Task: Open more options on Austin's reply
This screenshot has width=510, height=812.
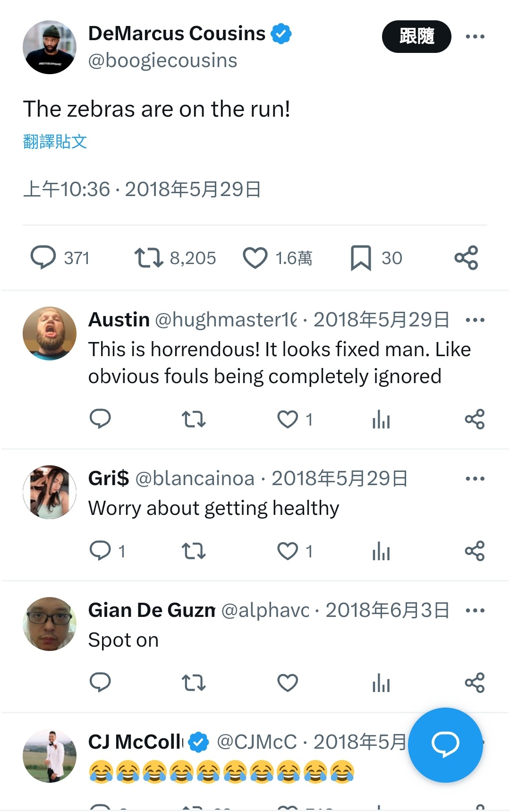Action: (x=475, y=320)
